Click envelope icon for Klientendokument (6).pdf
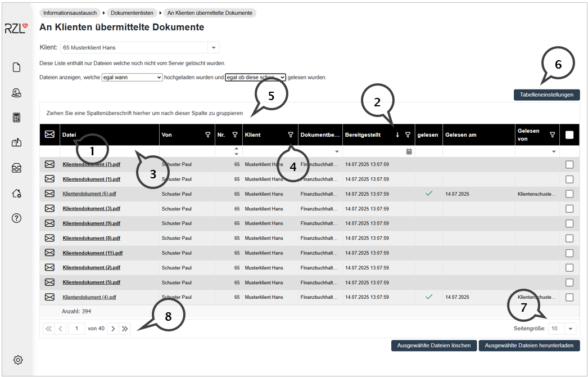Viewport: 588px width, 377px height. 49,194
